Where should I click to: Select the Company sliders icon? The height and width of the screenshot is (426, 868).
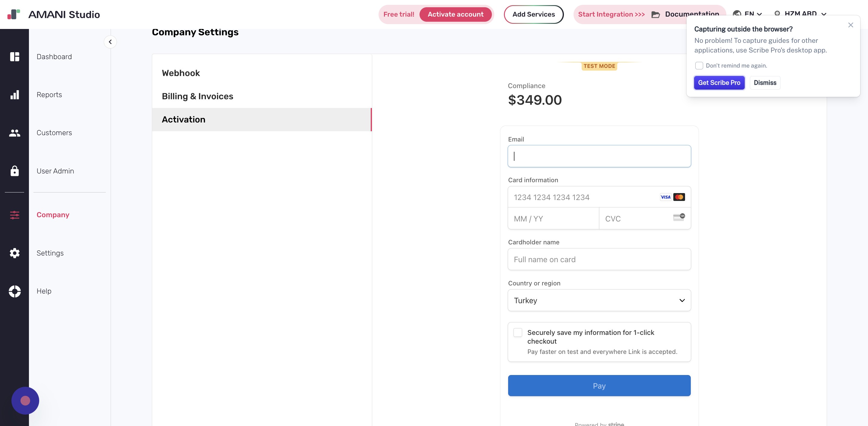coord(15,215)
